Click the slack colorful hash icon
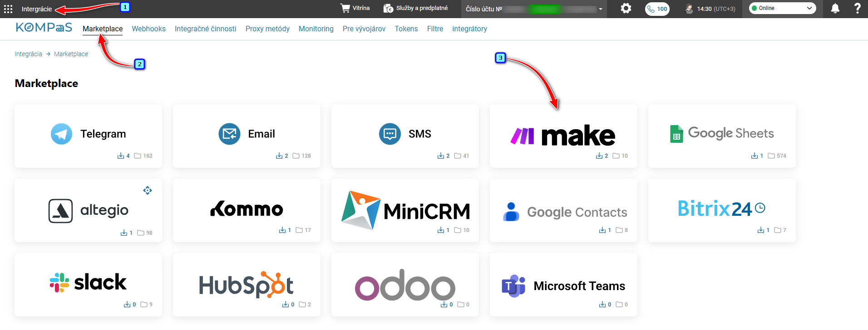Screen dimensions: 868x330 pos(59,282)
